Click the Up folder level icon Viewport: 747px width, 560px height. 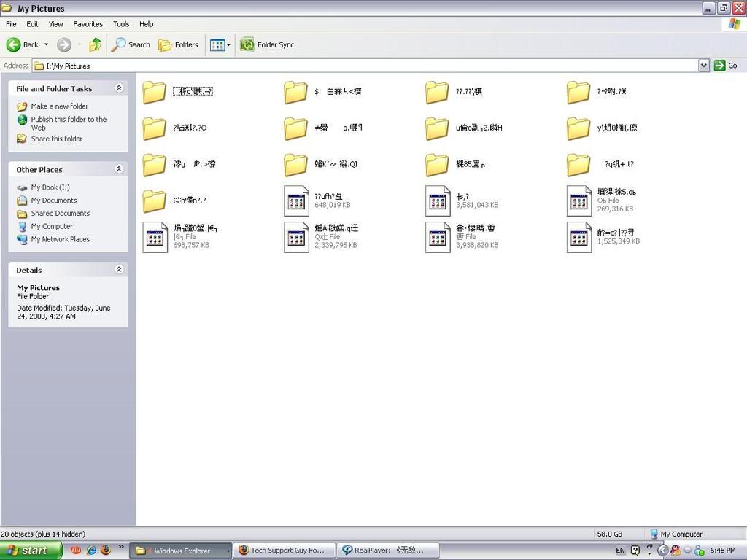[95, 44]
